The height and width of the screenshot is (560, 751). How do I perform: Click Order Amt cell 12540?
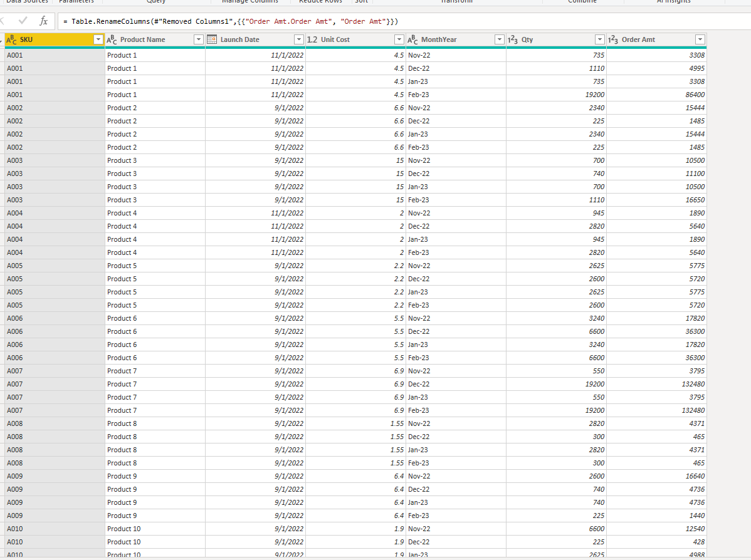pos(656,529)
